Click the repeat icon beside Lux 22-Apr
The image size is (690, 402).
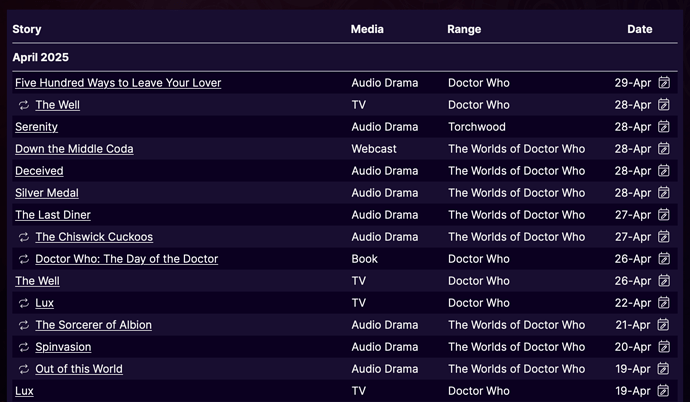[24, 303]
